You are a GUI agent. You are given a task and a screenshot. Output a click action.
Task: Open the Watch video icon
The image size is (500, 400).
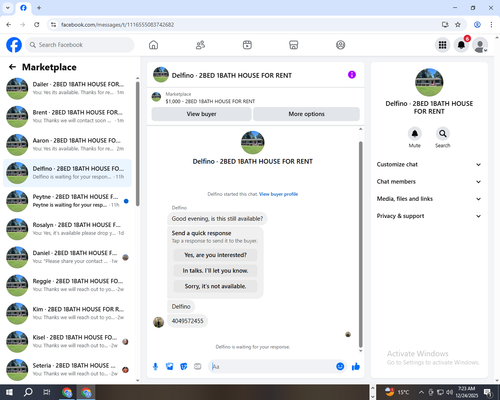(247, 45)
